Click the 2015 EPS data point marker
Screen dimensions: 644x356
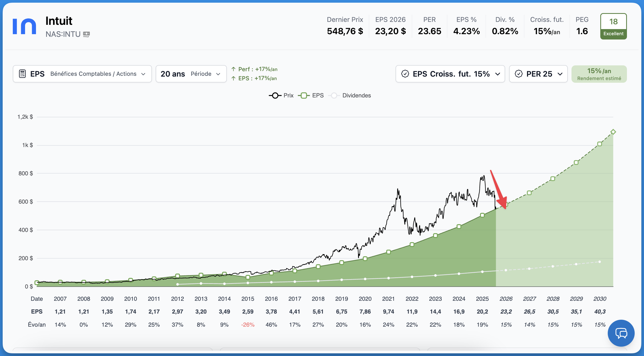(x=248, y=277)
